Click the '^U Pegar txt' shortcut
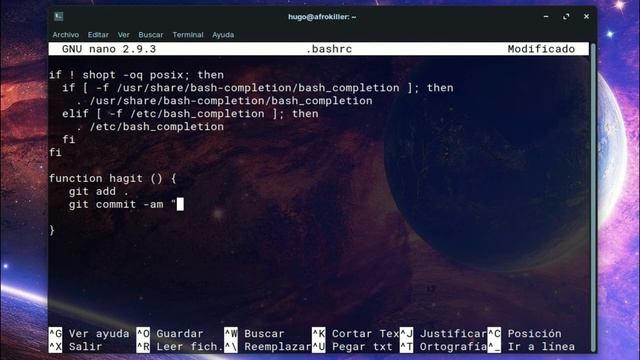The height and width of the screenshot is (360, 640). (352, 347)
